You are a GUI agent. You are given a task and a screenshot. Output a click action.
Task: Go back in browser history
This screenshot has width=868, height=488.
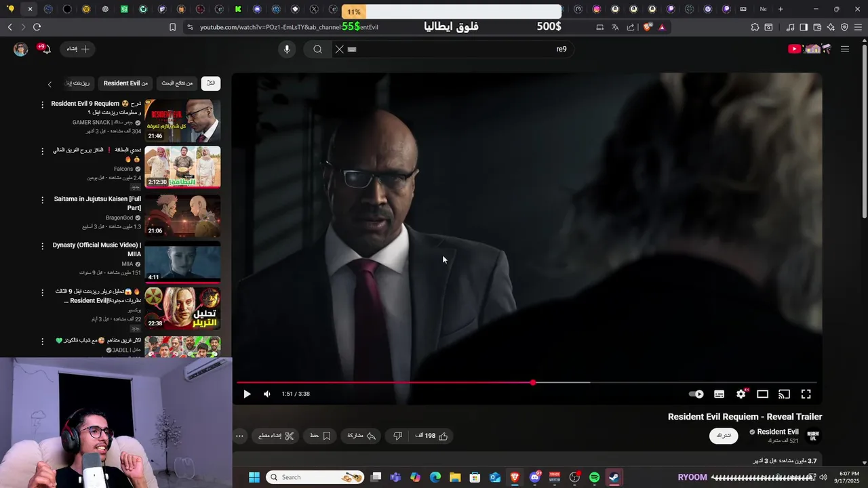(10, 27)
